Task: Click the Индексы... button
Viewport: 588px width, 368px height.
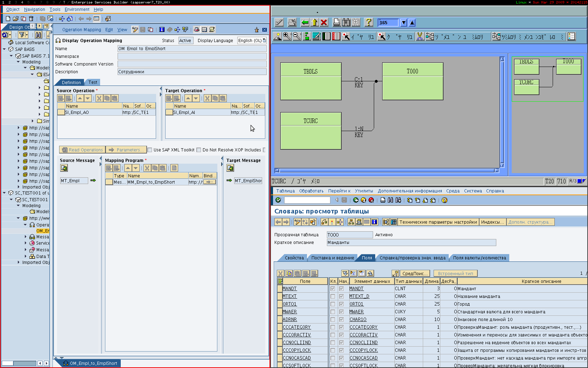Action: [492, 222]
